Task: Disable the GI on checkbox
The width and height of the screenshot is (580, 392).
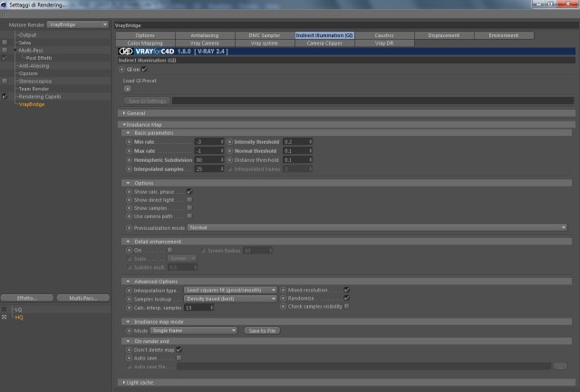Action: click(144, 69)
